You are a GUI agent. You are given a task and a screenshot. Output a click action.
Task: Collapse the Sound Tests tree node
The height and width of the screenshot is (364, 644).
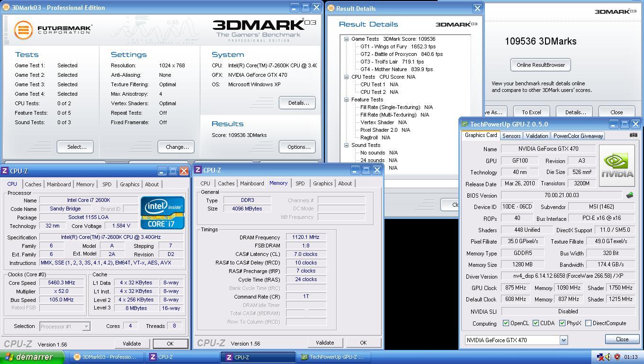click(346, 145)
